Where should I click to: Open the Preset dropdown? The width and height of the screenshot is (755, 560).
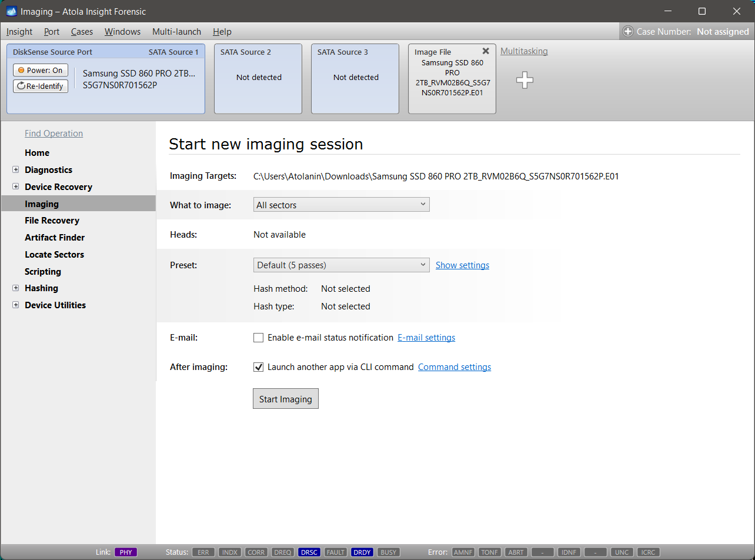pyautogui.click(x=341, y=265)
